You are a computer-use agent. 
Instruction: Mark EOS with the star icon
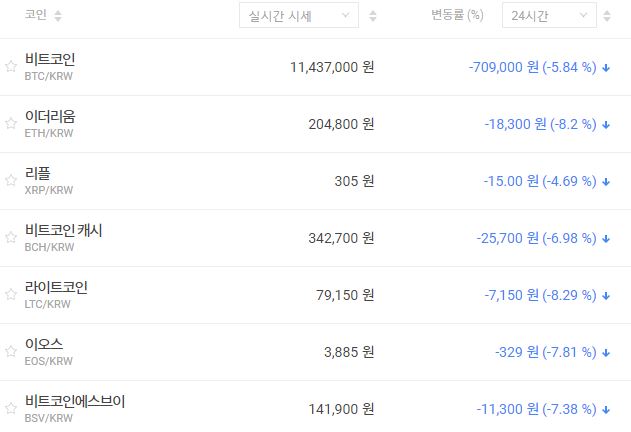click(11, 352)
